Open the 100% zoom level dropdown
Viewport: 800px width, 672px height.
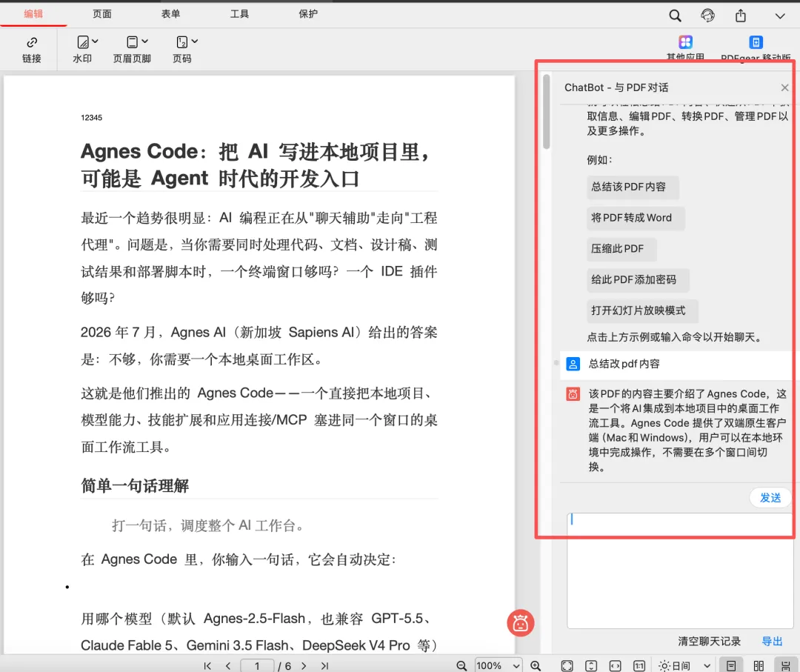[498, 666]
